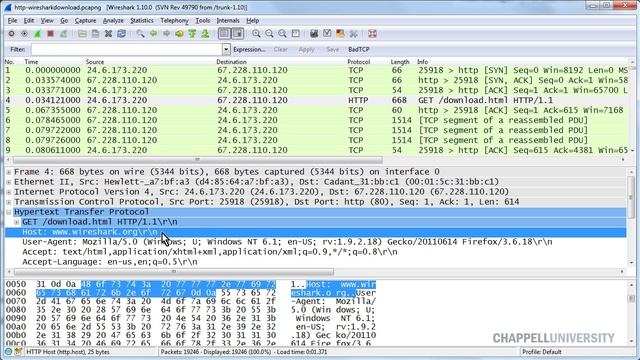Screen dimensions: 640x360
Task: Open the File menu
Action: click(12, 20)
